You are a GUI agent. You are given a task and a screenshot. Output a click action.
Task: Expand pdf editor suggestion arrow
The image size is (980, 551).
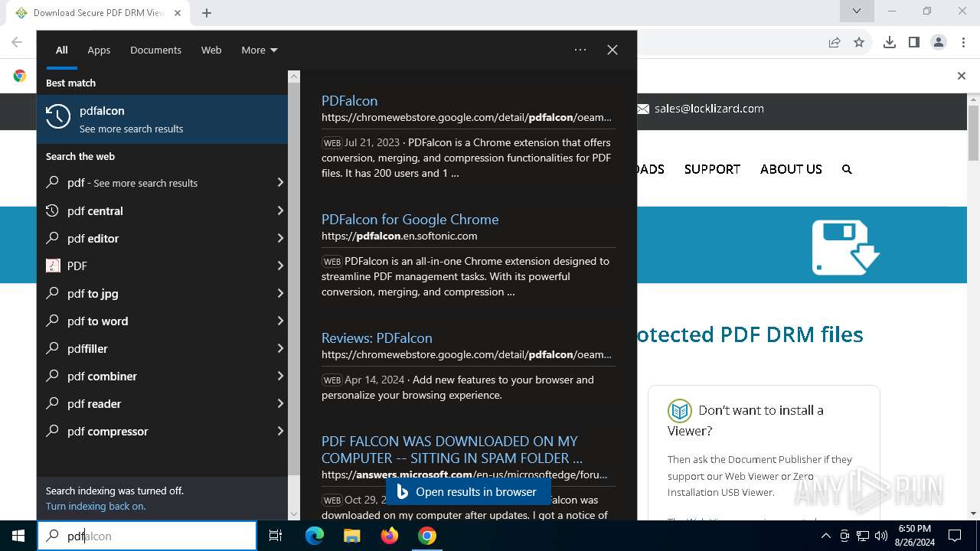tap(280, 238)
